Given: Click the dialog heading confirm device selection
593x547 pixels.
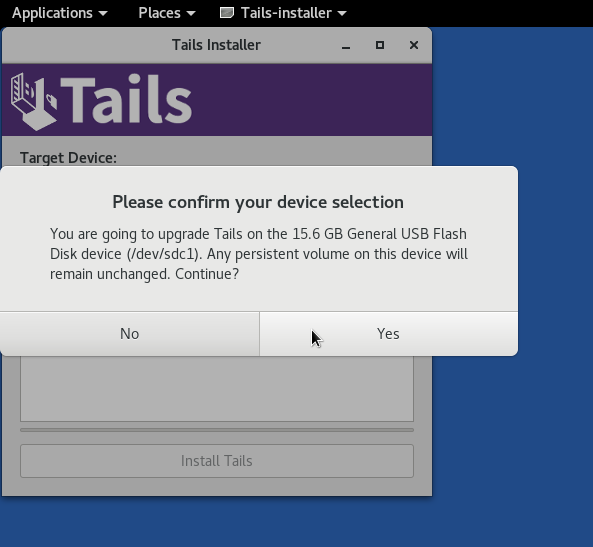Looking at the screenshot, I should (258, 202).
